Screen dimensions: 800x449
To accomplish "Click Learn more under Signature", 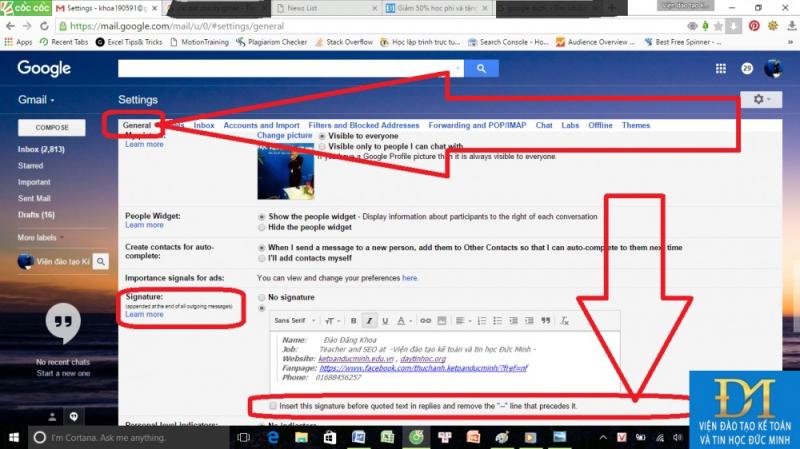I will click(x=144, y=314).
